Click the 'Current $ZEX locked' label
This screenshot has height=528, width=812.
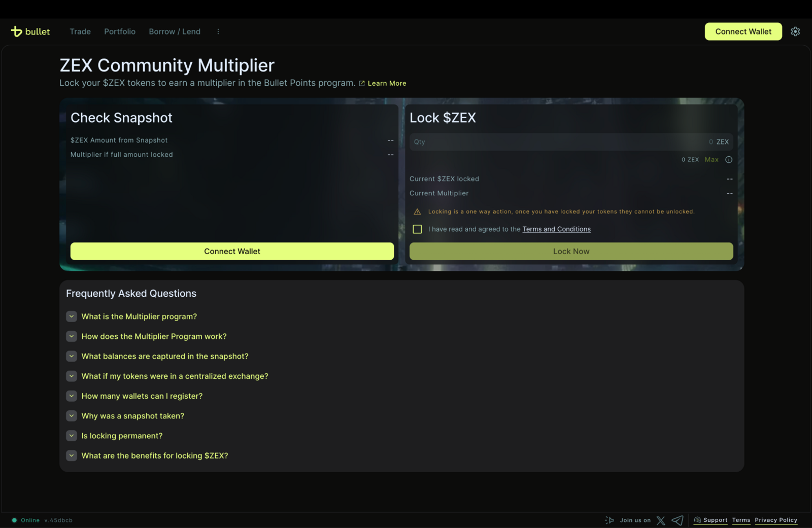[x=444, y=179]
